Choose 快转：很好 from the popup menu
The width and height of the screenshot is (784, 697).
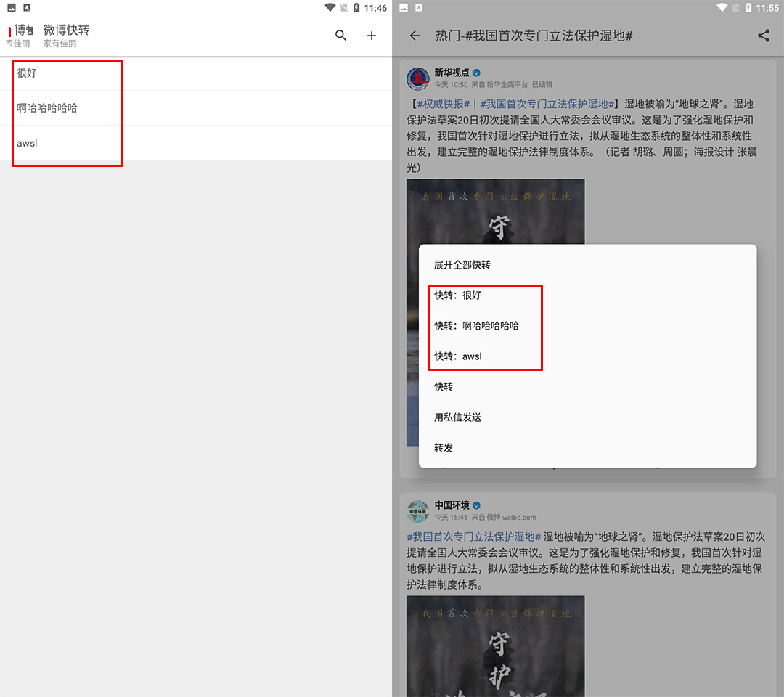[x=587, y=295]
